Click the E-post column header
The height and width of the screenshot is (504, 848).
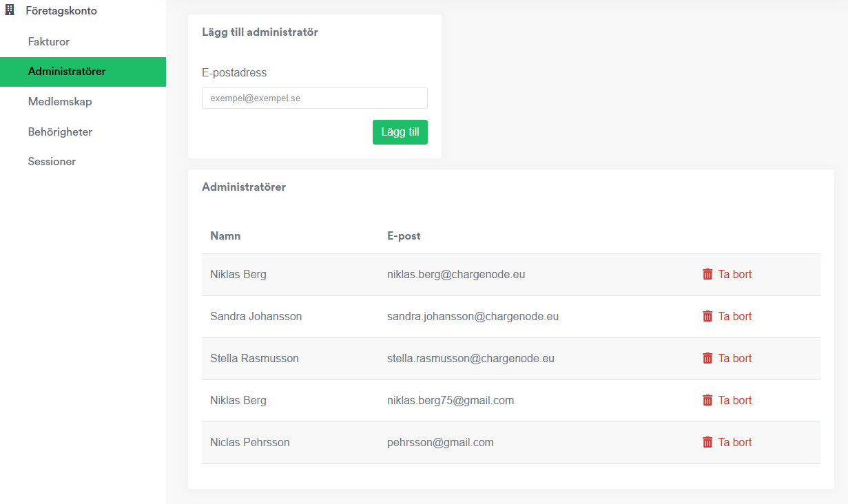click(x=404, y=236)
